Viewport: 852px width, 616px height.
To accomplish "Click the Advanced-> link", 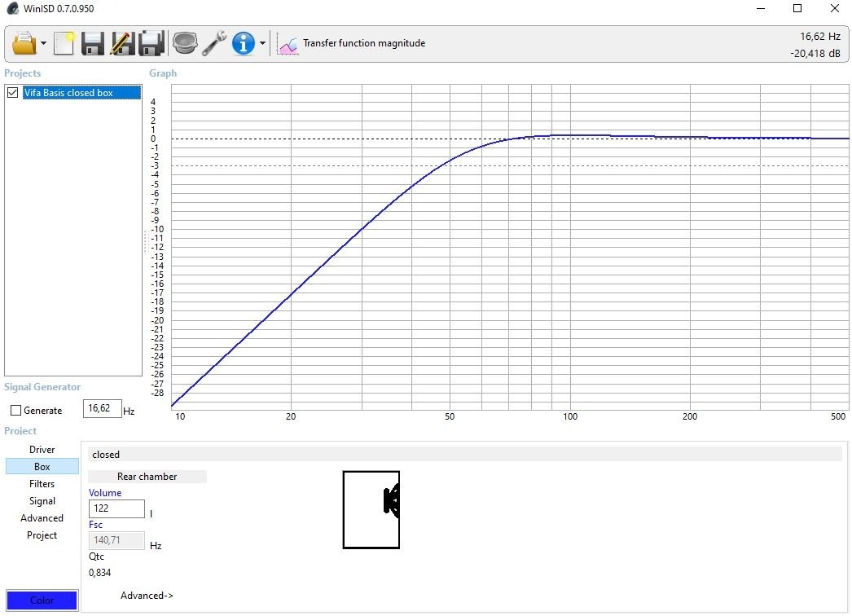I will 147,596.
